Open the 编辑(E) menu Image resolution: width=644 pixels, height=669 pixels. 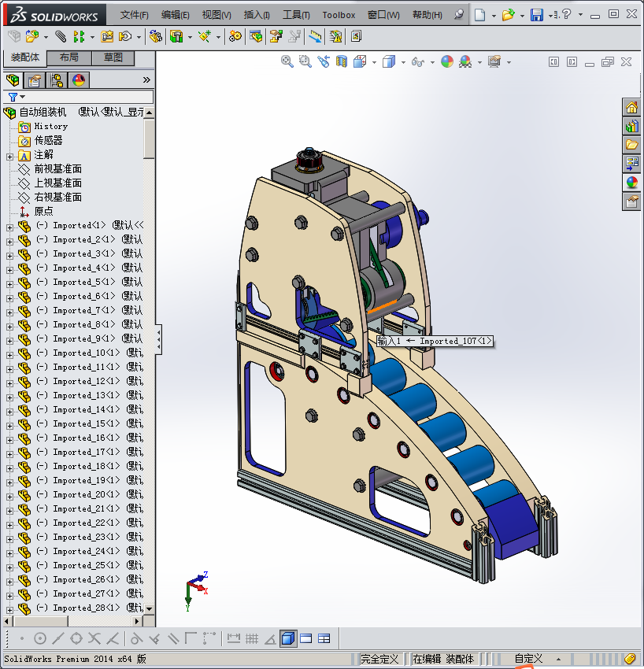pos(175,15)
